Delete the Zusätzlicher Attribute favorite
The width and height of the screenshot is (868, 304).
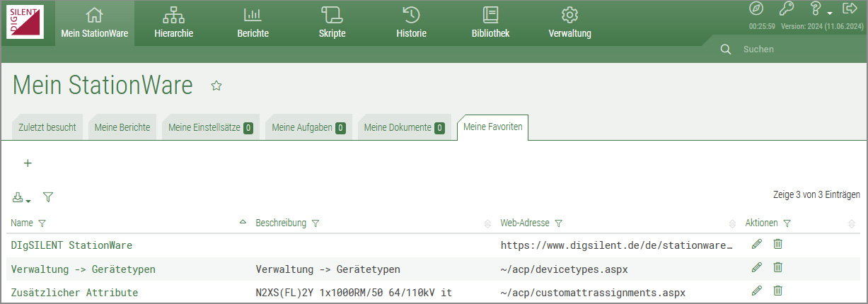pos(777,291)
